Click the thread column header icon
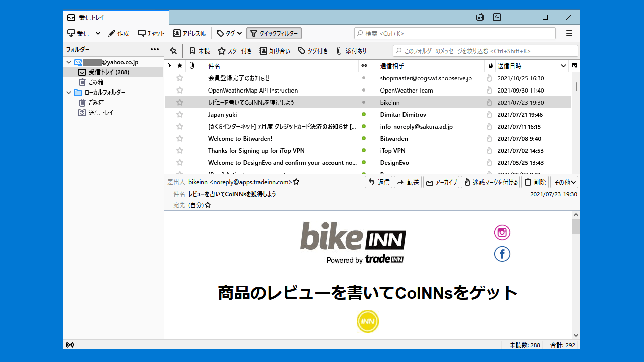 tap(169, 66)
